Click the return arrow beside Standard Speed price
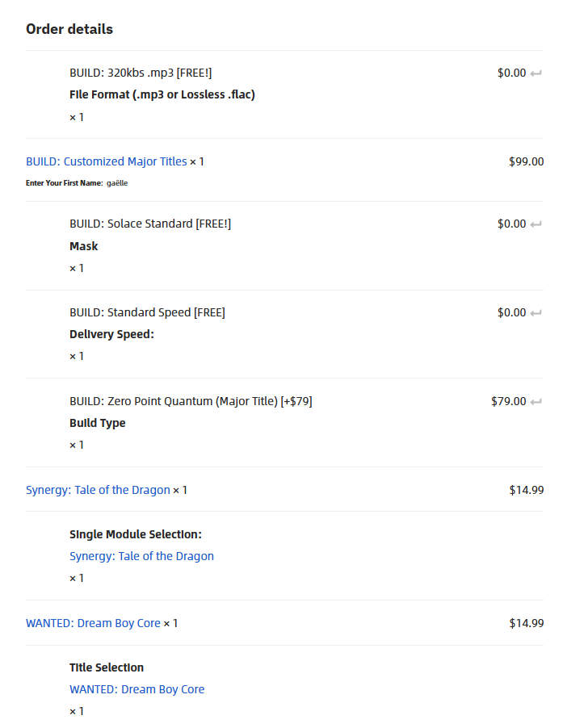 (x=536, y=313)
